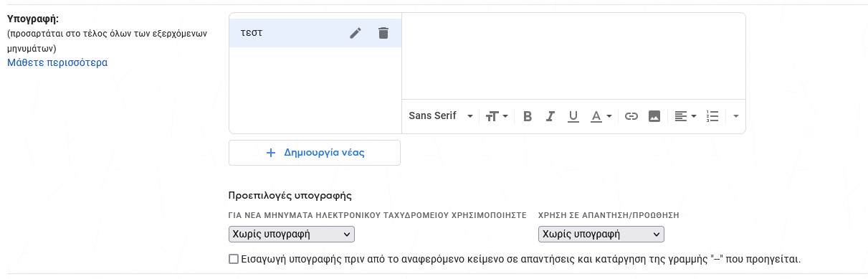Image resolution: width=868 pixels, height=279 pixels.
Task: Open the text size menu
Action: pyautogui.click(x=497, y=116)
